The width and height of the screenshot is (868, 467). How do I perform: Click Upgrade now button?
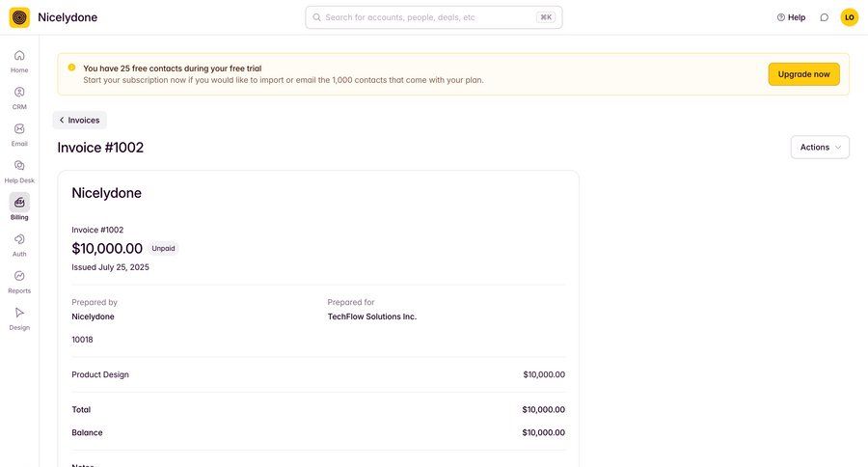coord(803,74)
